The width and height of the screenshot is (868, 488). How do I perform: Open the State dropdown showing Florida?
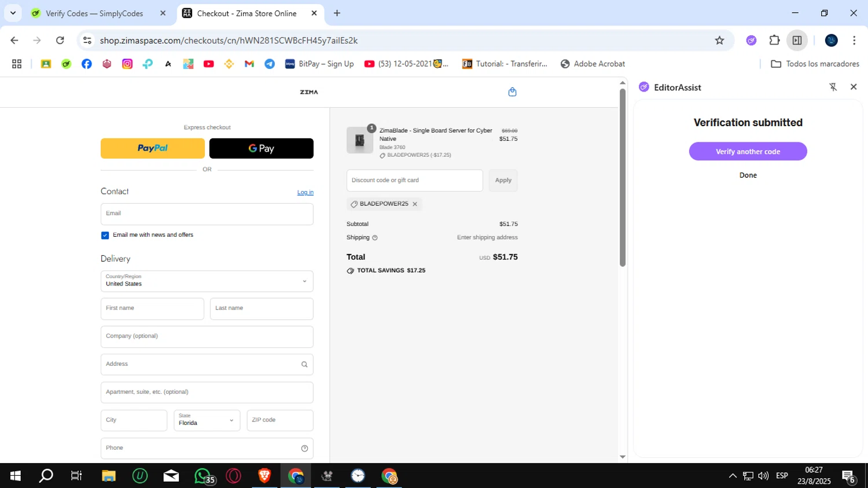(x=207, y=420)
